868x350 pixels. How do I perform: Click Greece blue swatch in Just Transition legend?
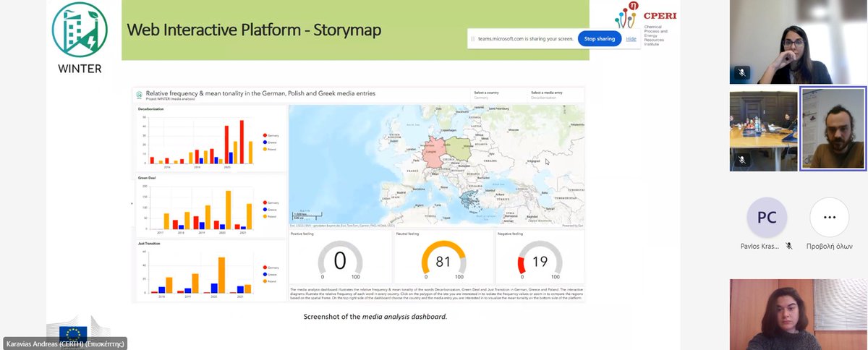coord(265,275)
